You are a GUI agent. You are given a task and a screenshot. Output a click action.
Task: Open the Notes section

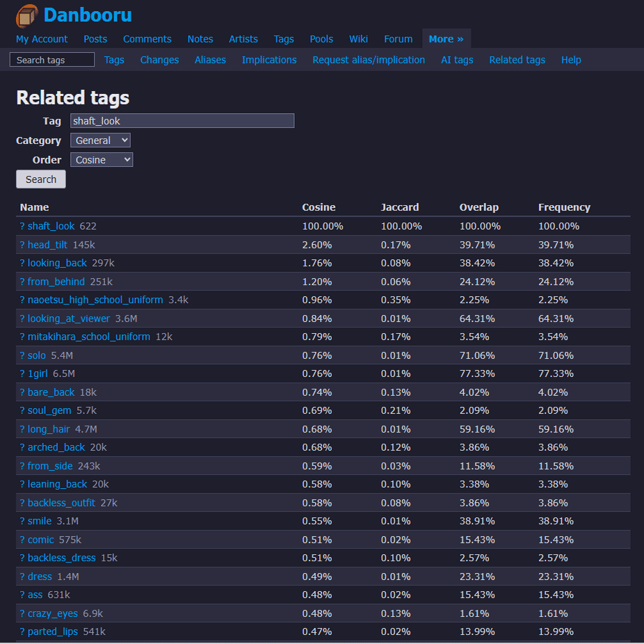coord(200,39)
